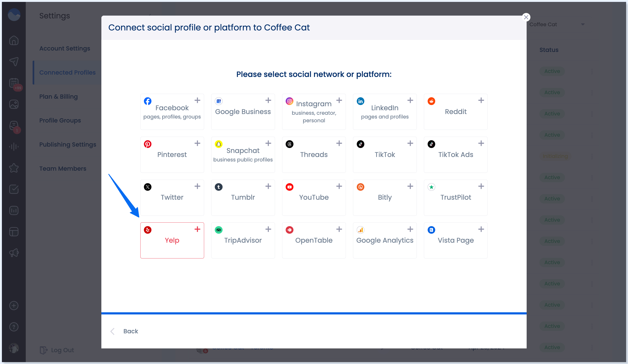Click the plus icon on TikTok Ads tile
Image resolution: width=628 pixels, height=364 pixels.
coord(481,143)
